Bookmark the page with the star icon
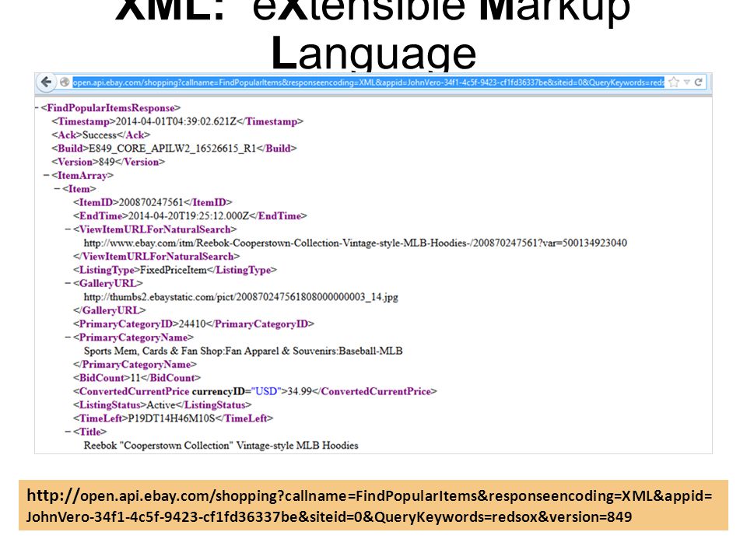747x560 pixels. [x=674, y=82]
